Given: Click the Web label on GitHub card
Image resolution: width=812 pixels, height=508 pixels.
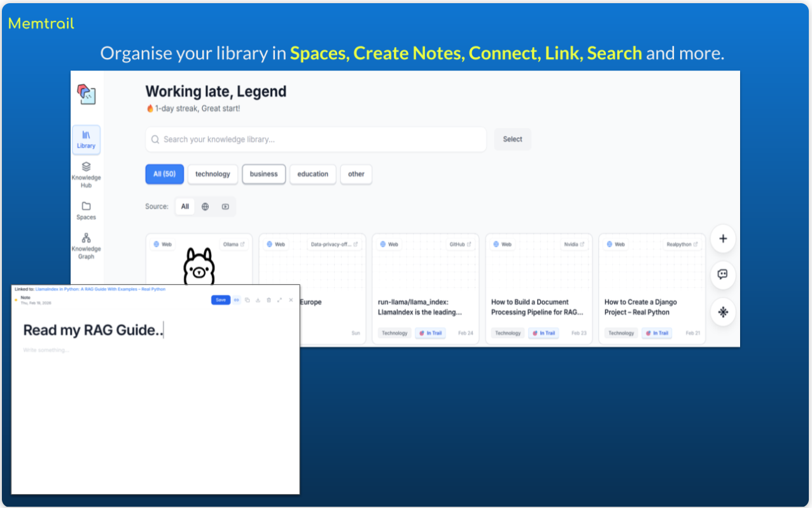Looking at the screenshot, I should point(389,244).
